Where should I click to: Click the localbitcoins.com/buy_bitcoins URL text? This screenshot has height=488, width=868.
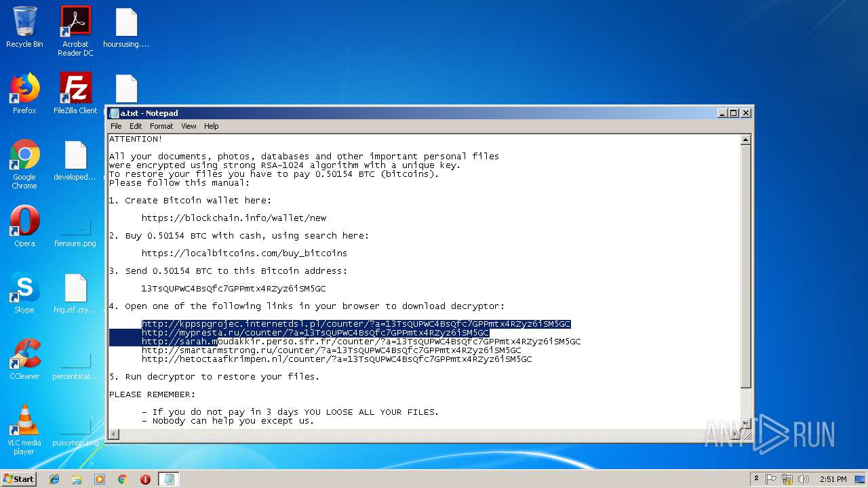click(x=244, y=253)
